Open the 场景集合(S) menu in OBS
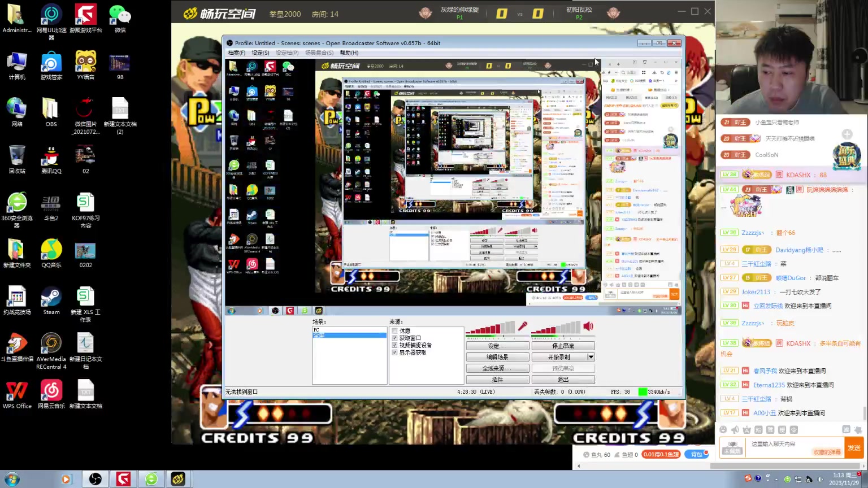The image size is (868, 488). [x=319, y=53]
